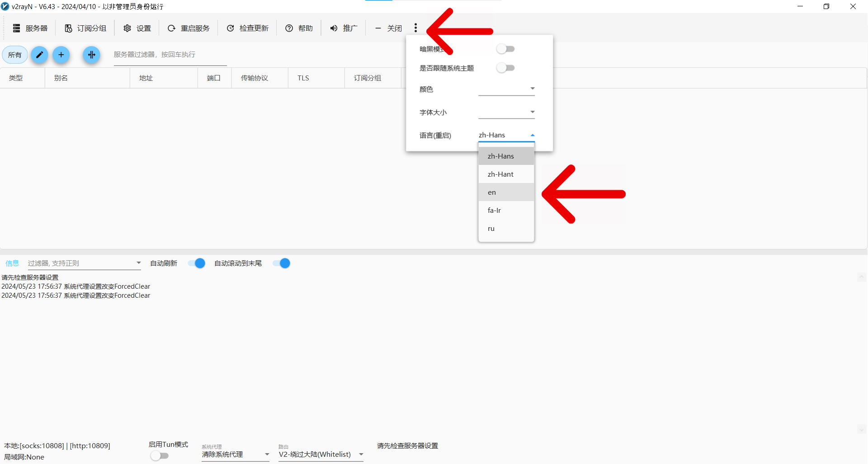
Task: Click the 请先检查服务器设置 log line
Action: coord(30,277)
